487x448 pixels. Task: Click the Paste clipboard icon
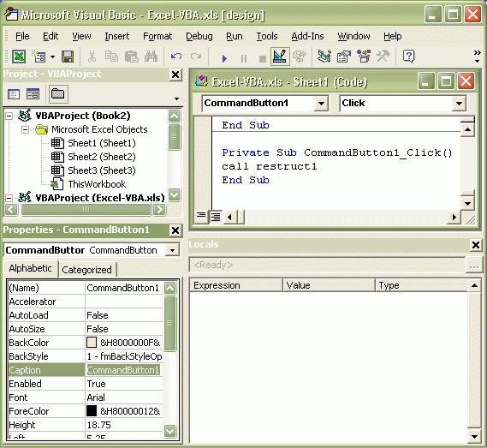coord(131,57)
